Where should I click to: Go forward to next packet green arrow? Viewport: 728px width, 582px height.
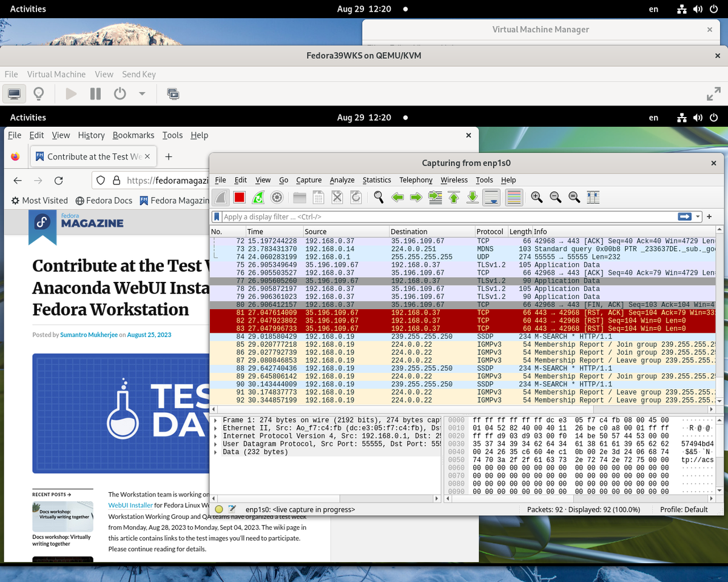[x=416, y=197]
